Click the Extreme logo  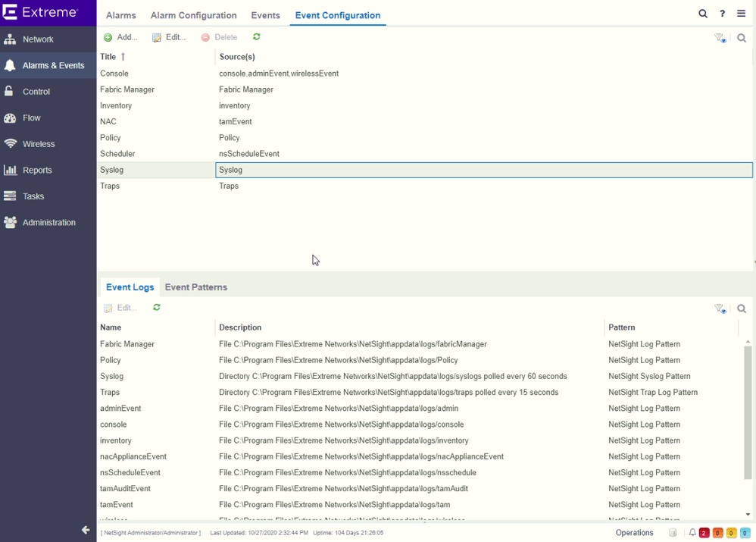coord(40,12)
